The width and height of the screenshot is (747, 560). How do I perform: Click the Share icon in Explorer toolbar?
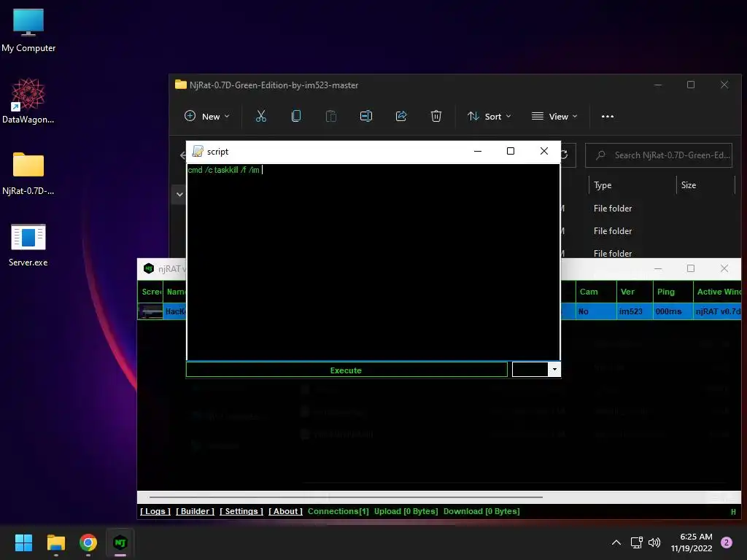[x=401, y=116]
